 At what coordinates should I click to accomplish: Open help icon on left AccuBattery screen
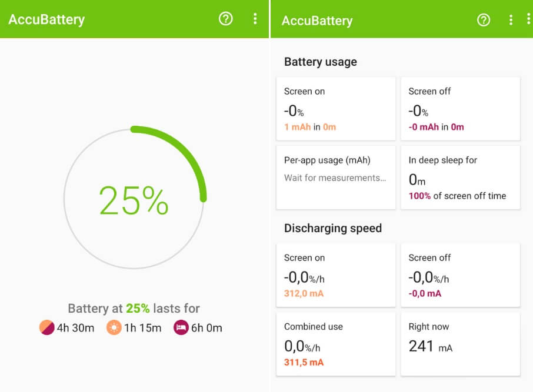[226, 19]
